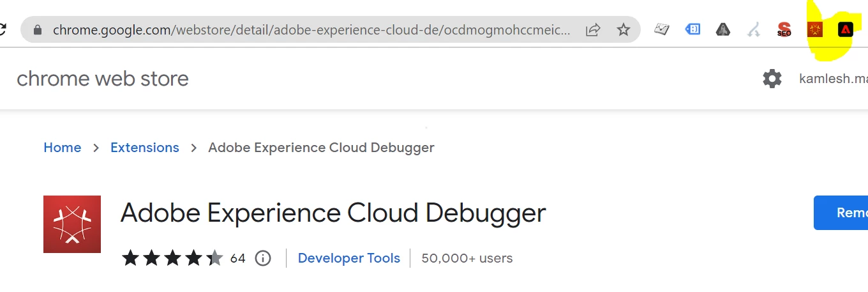Click the share page icon in address bar

pyautogui.click(x=593, y=29)
